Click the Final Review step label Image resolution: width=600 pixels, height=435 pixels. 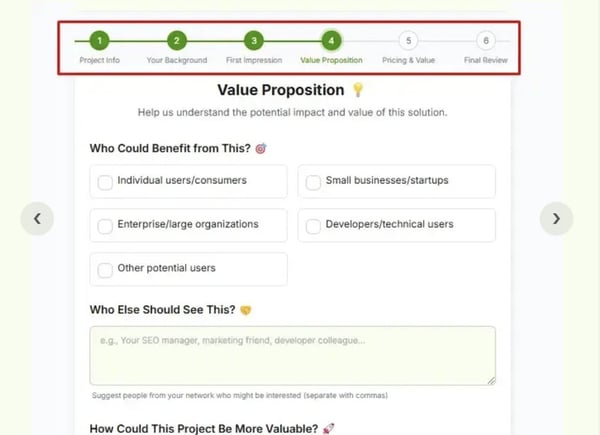pyautogui.click(x=485, y=61)
